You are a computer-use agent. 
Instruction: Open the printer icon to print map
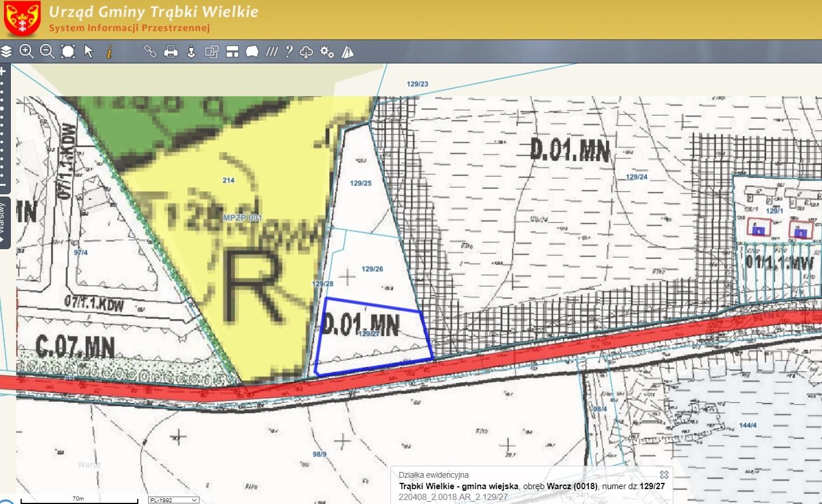pyautogui.click(x=171, y=52)
